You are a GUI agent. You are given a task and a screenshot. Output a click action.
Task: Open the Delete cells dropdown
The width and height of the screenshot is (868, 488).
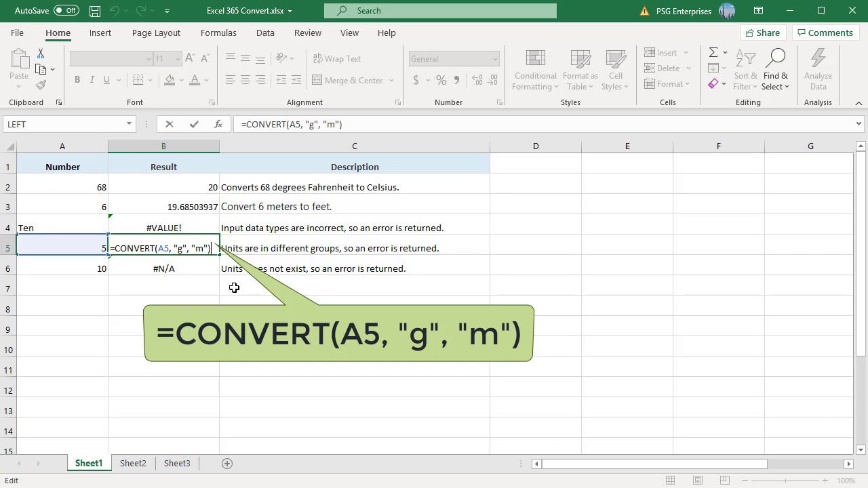pos(688,68)
